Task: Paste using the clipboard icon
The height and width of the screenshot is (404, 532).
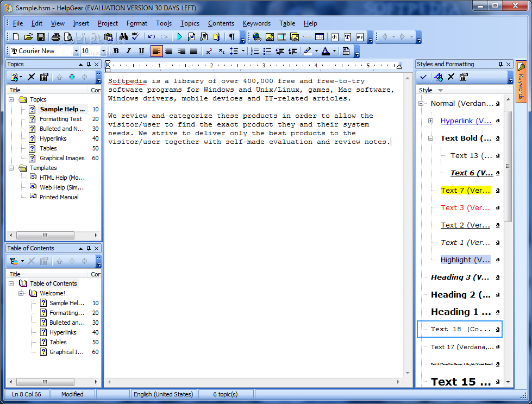Action: 109,37
